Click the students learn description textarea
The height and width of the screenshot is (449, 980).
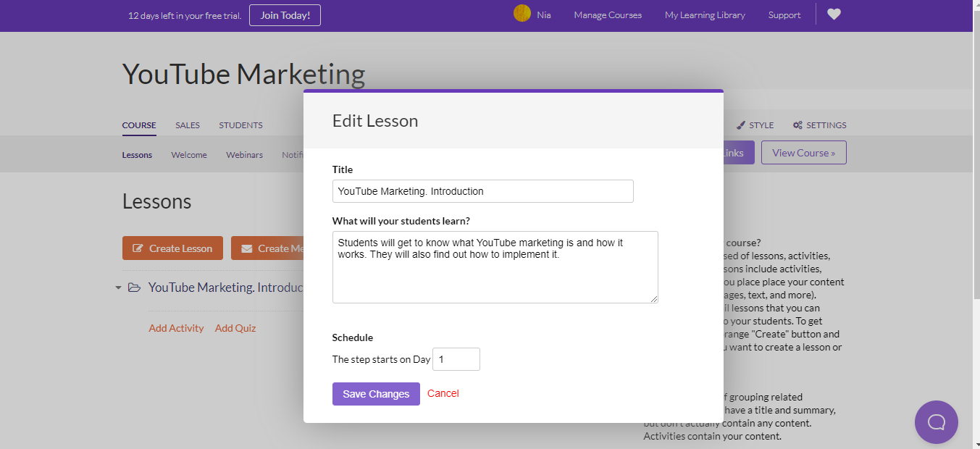[x=495, y=267]
